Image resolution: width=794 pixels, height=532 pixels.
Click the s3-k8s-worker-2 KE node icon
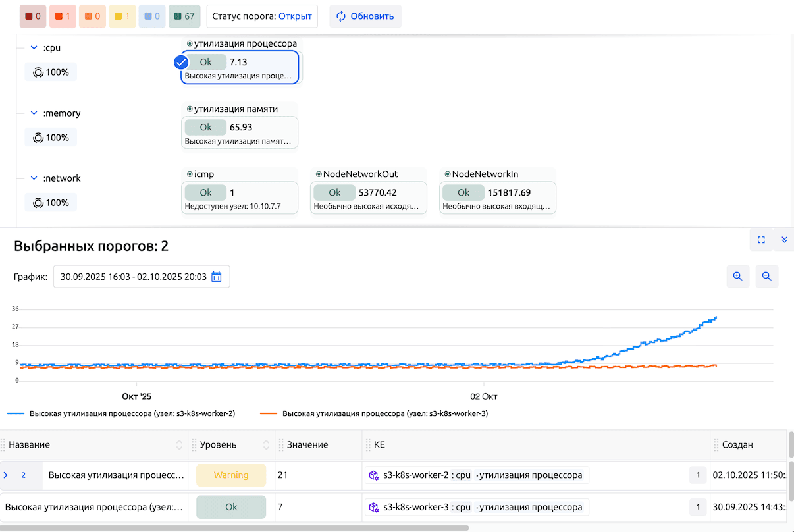[373, 475]
